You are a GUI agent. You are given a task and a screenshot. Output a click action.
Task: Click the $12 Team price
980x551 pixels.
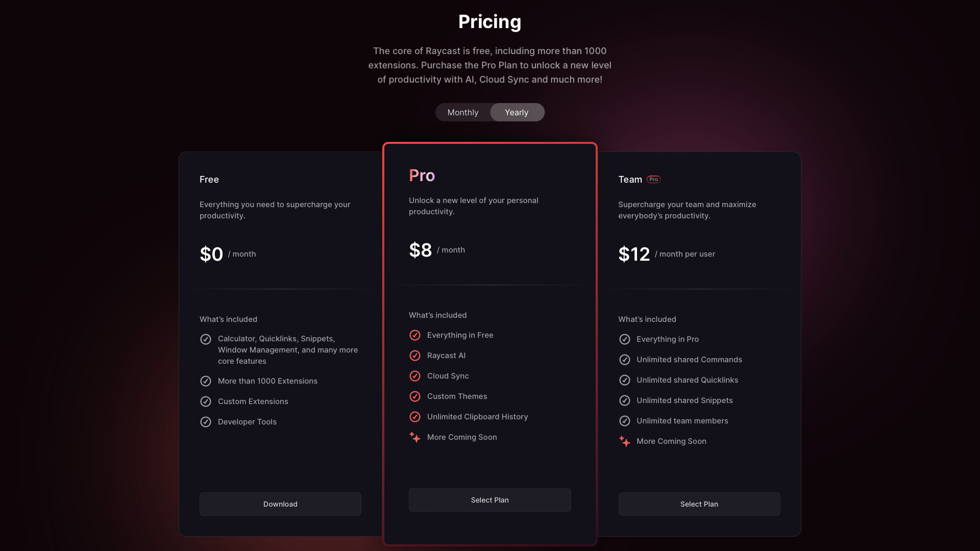click(634, 254)
